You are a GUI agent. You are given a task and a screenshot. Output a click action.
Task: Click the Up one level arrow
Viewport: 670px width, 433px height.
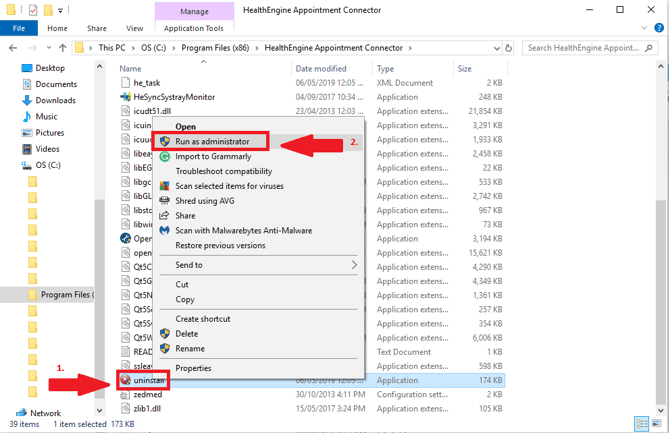click(63, 47)
